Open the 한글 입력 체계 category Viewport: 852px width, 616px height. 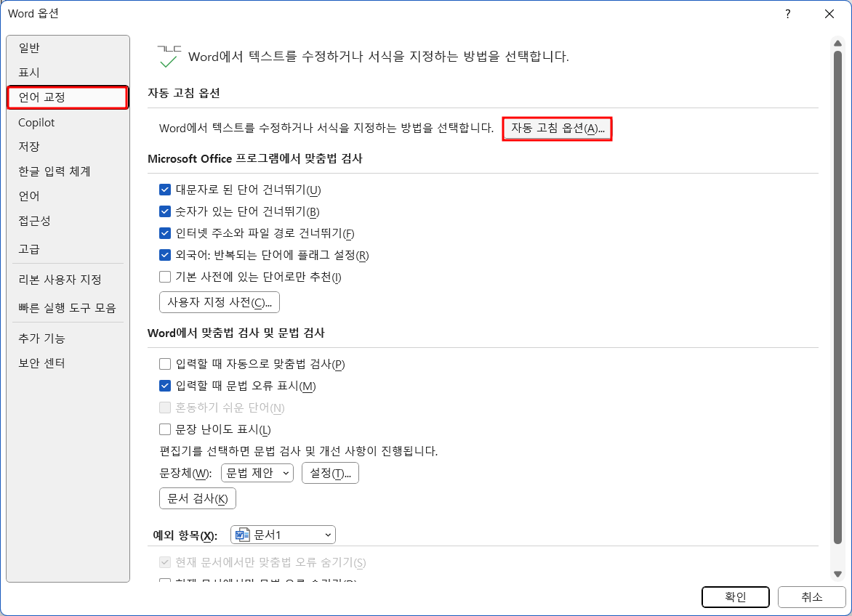tap(68, 171)
